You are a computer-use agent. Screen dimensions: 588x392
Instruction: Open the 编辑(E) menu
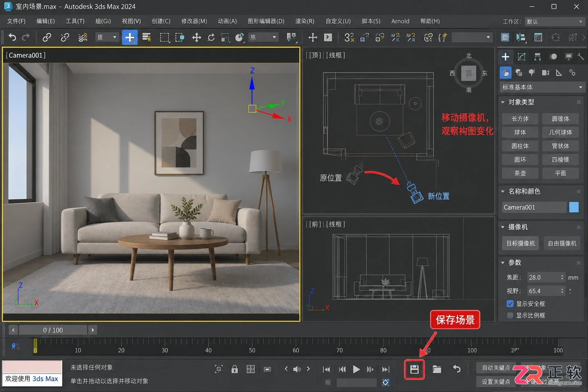pos(46,21)
